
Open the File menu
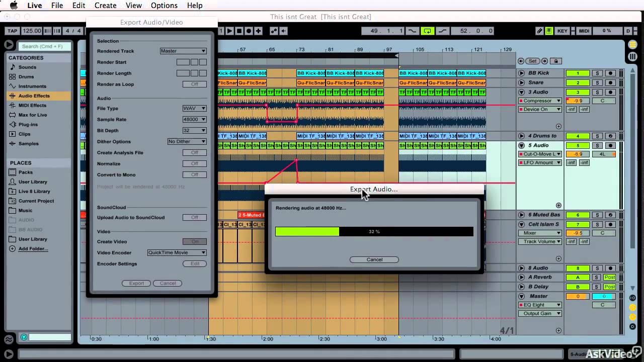pos(57,6)
